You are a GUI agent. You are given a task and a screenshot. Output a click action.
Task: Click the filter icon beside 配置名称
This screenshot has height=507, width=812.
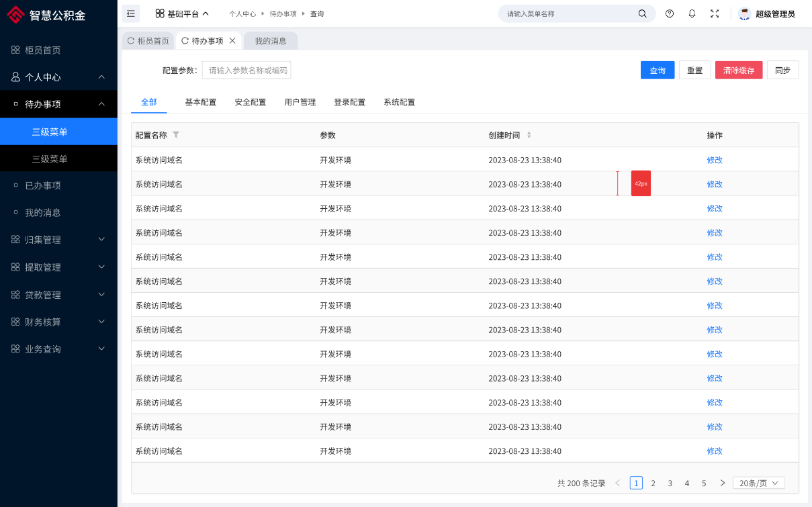click(x=176, y=135)
